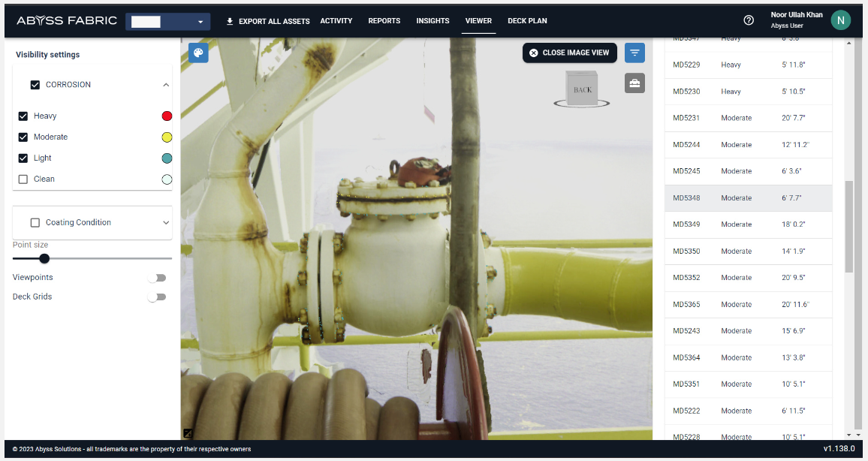
Task: Uncheck the Heavy corrosion checkbox
Action: (23, 116)
